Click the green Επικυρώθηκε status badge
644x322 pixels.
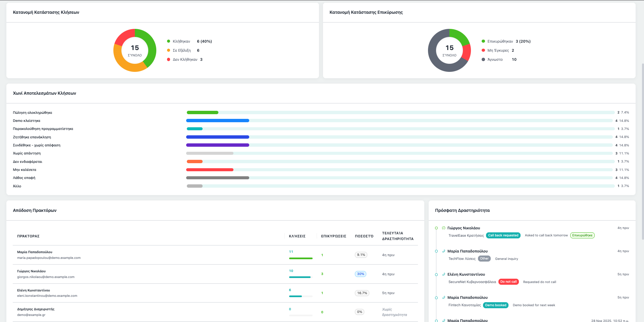[582, 235]
